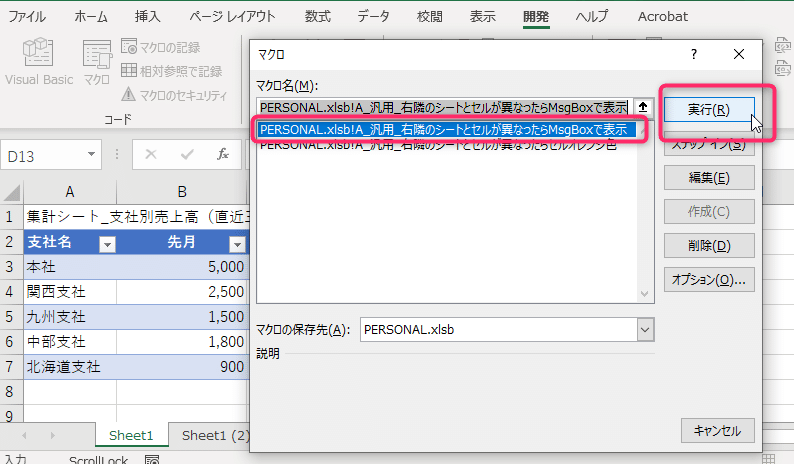Viewport: 794px width, 464px height.
Task: Click the マクロ ribbon icon
Action: 96,62
